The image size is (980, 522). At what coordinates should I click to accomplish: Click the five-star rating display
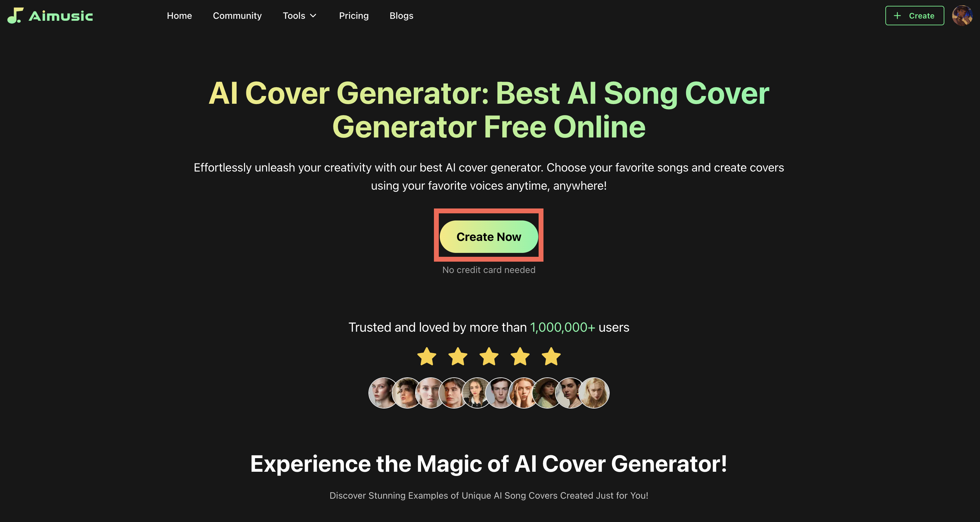[x=489, y=356]
